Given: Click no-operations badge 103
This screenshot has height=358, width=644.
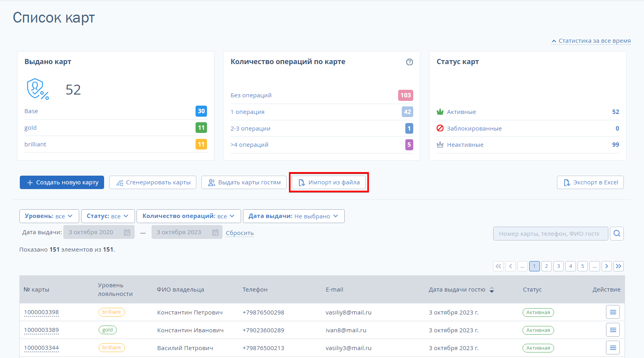Looking at the screenshot, I should pos(405,95).
